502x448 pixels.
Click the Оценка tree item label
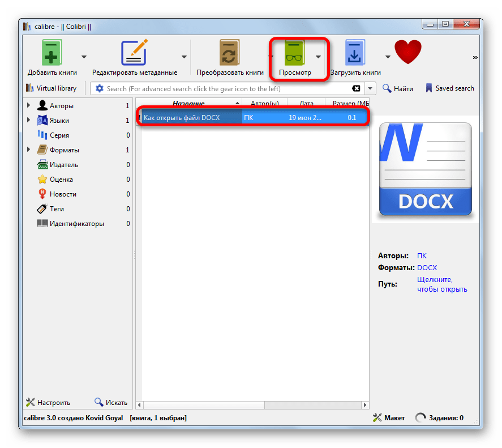[61, 180]
